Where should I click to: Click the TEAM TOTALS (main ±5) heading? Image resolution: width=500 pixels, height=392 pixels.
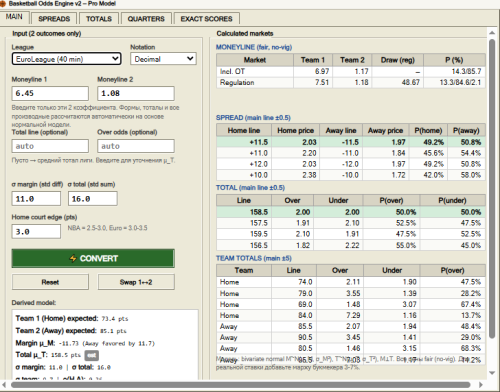pos(254,258)
